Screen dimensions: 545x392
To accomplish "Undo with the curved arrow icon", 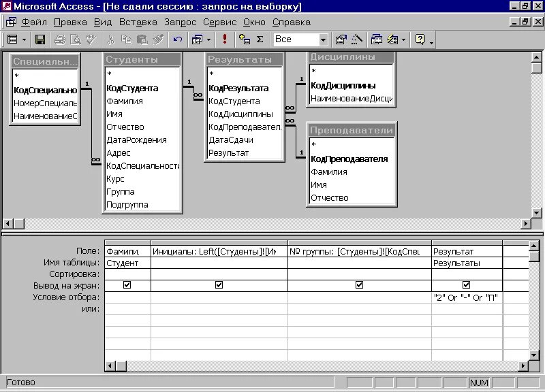I will click(x=178, y=39).
